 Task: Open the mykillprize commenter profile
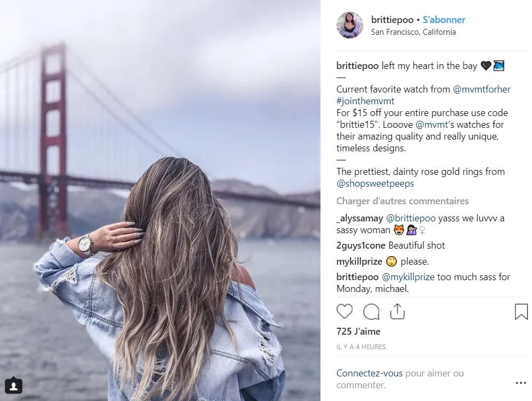click(x=359, y=261)
